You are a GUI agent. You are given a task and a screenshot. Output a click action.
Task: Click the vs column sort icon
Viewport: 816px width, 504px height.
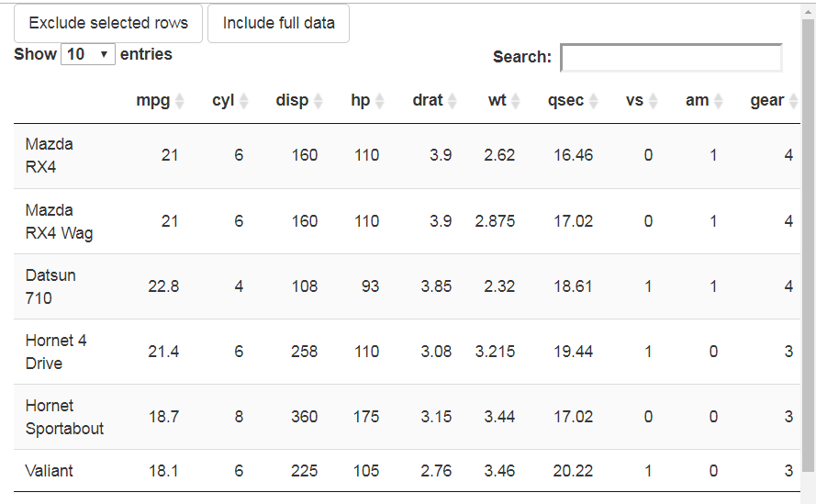[x=654, y=101]
